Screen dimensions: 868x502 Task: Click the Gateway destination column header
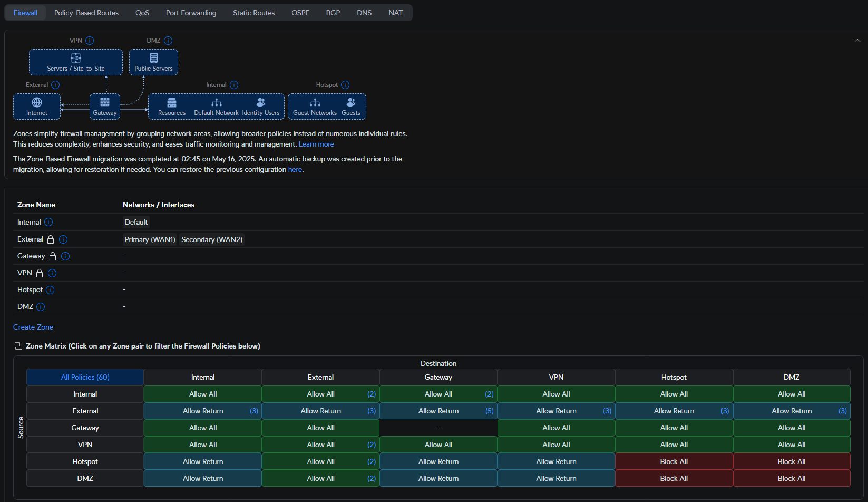tap(438, 377)
